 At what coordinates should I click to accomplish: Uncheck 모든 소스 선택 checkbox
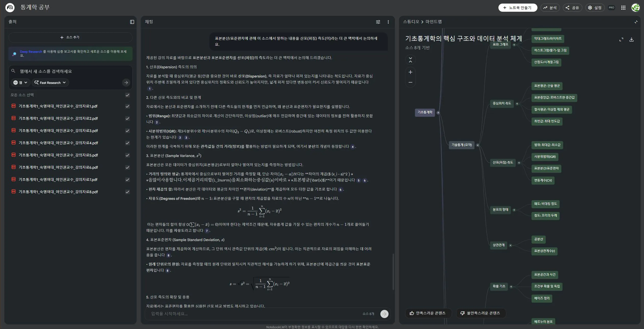(x=127, y=95)
